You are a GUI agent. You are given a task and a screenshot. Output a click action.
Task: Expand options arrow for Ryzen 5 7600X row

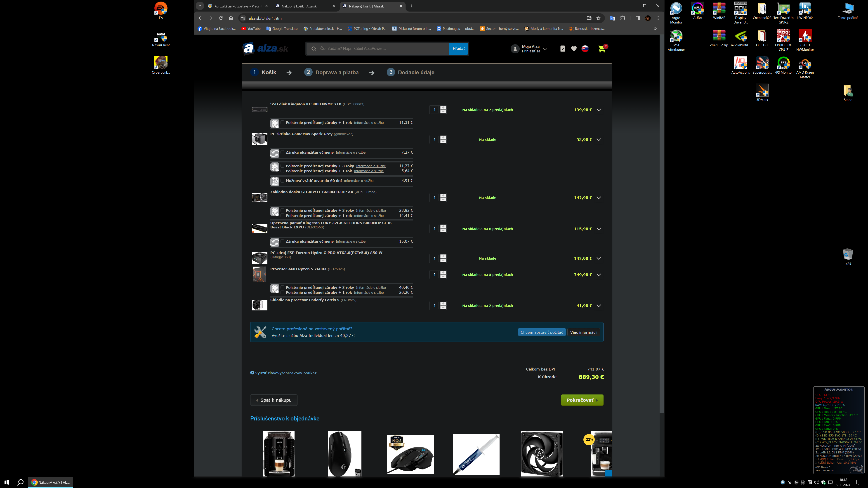point(599,275)
